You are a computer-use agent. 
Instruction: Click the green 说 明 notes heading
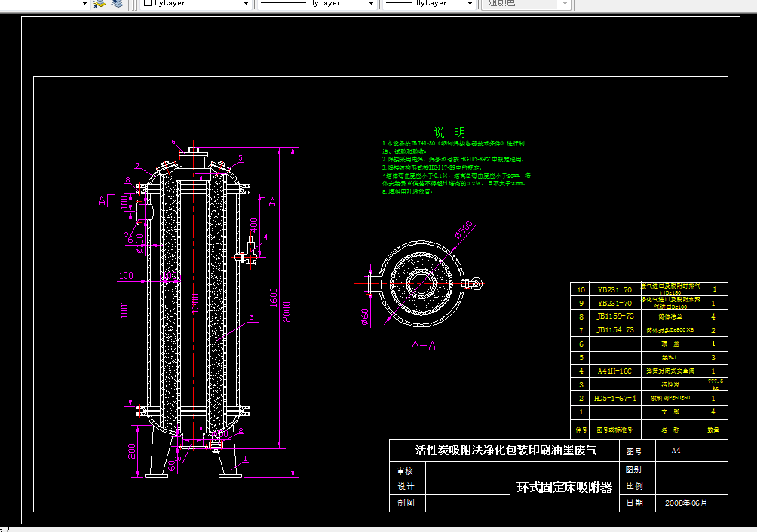coord(449,132)
